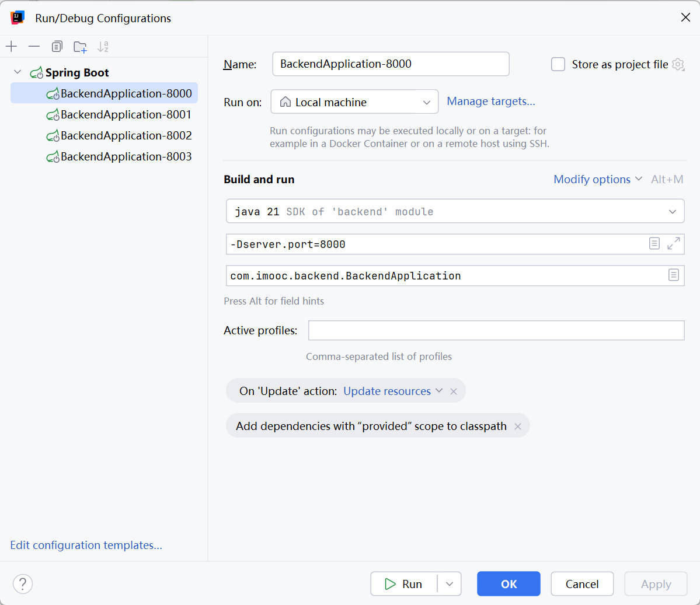Open the Modify options menu
The height and width of the screenshot is (605, 700).
click(x=597, y=179)
